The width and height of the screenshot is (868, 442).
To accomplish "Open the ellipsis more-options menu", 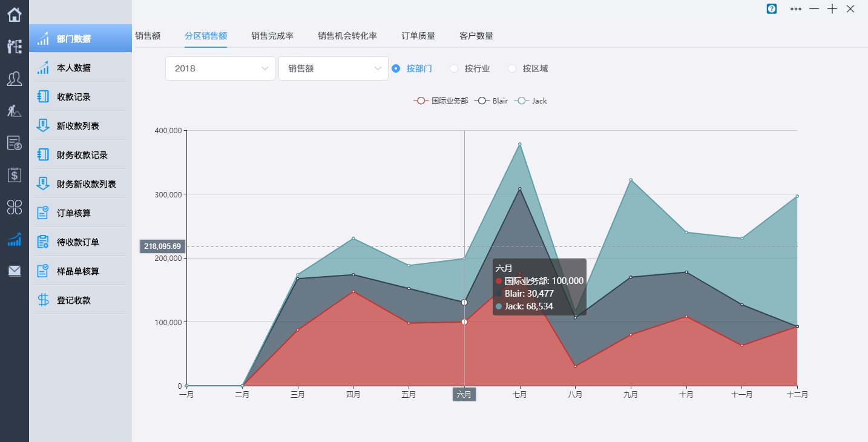I will [x=795, y=9].
